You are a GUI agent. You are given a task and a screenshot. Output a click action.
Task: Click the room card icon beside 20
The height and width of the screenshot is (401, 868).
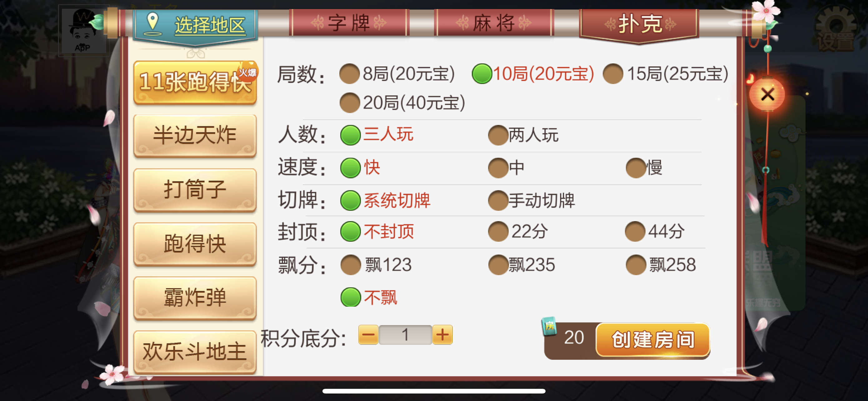coord(549,326)
